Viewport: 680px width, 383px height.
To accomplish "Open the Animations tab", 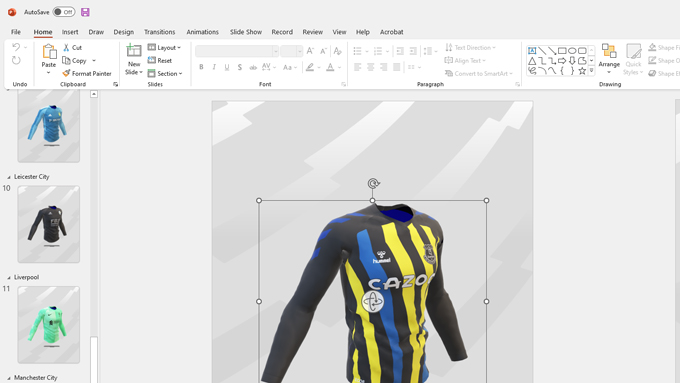I will tap(203, 32).
